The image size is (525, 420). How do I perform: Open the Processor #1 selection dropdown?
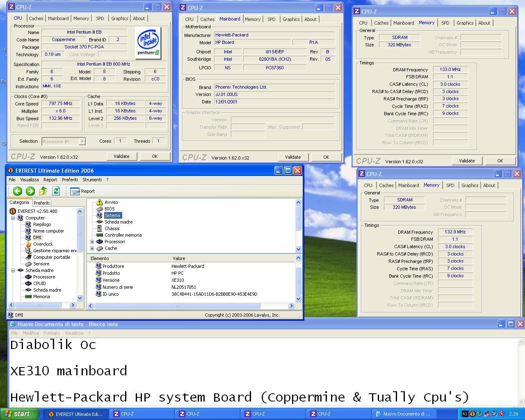pos(82,142)
